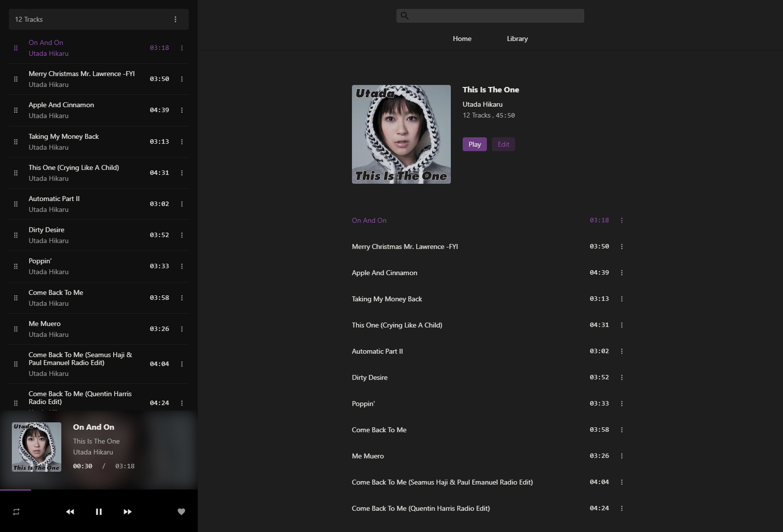Click drag handle of On And On in queue

point(16,48)
